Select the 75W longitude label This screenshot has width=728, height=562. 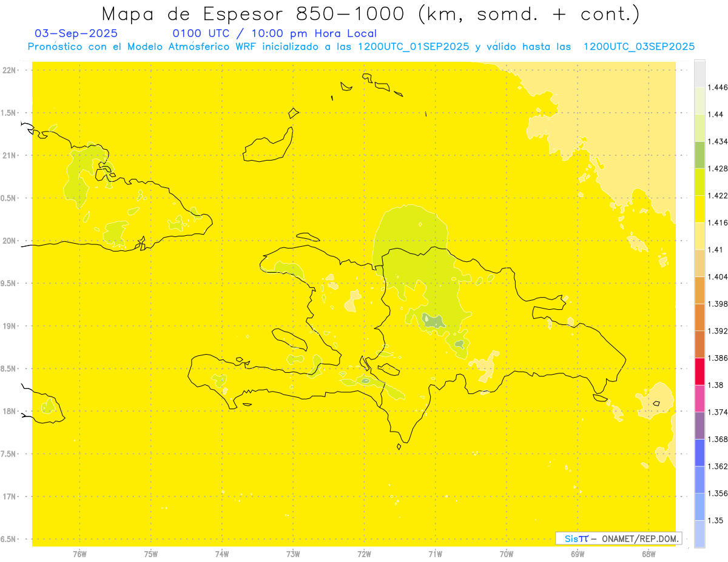151,554
